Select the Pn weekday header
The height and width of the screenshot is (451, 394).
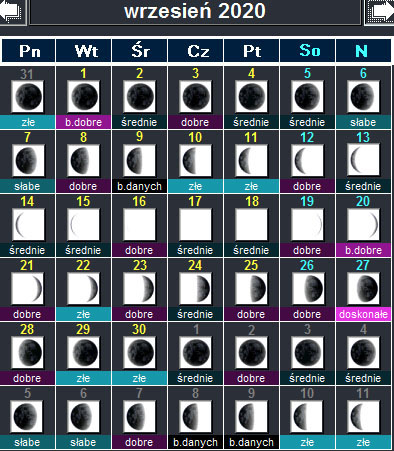(29, 51)
